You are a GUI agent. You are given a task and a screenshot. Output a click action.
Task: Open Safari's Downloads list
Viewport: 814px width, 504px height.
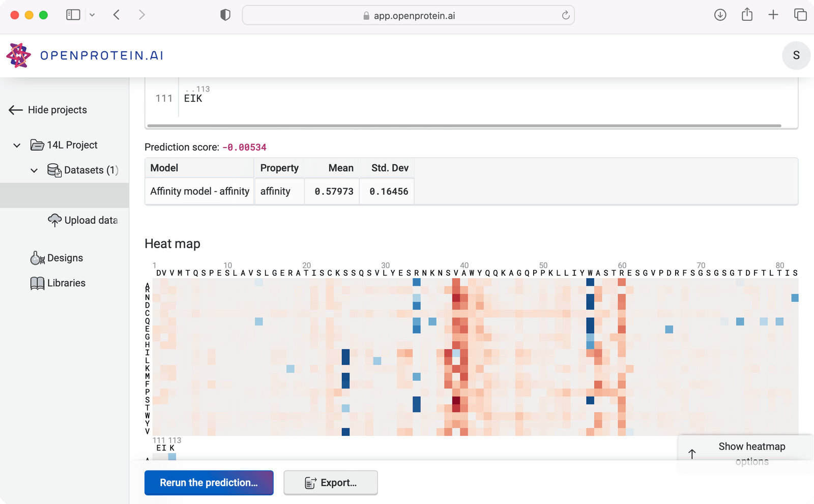(x=720, y=15)
